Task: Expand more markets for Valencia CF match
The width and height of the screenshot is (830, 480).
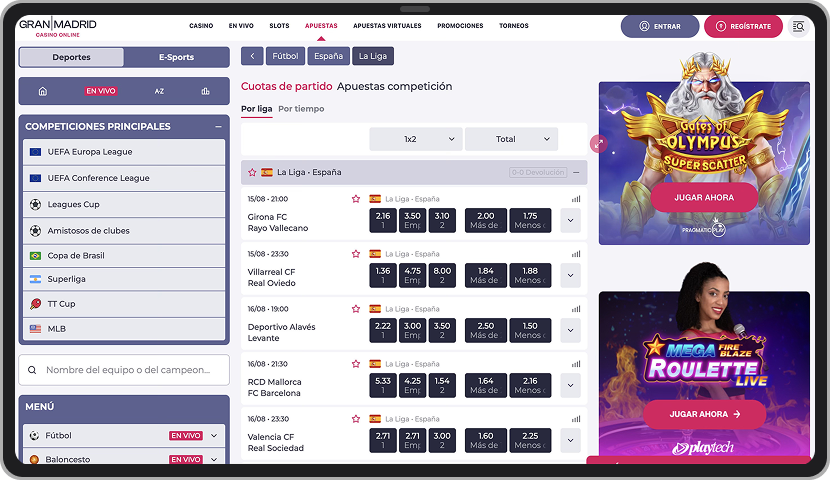Action: (x=571, y=440)
